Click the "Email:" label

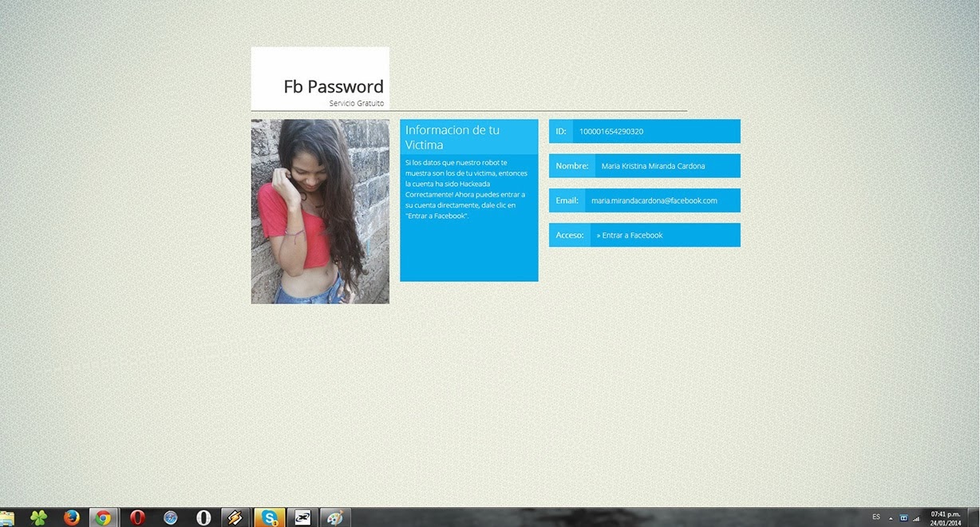coord(567,200)
